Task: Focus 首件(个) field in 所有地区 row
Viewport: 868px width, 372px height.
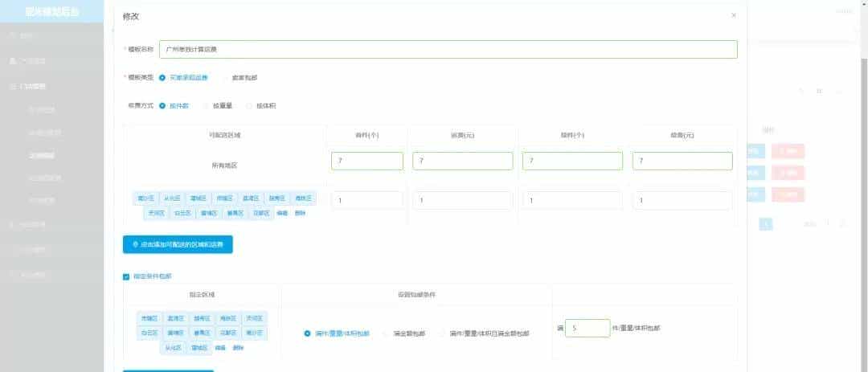Action: click(x=367, y=161)
